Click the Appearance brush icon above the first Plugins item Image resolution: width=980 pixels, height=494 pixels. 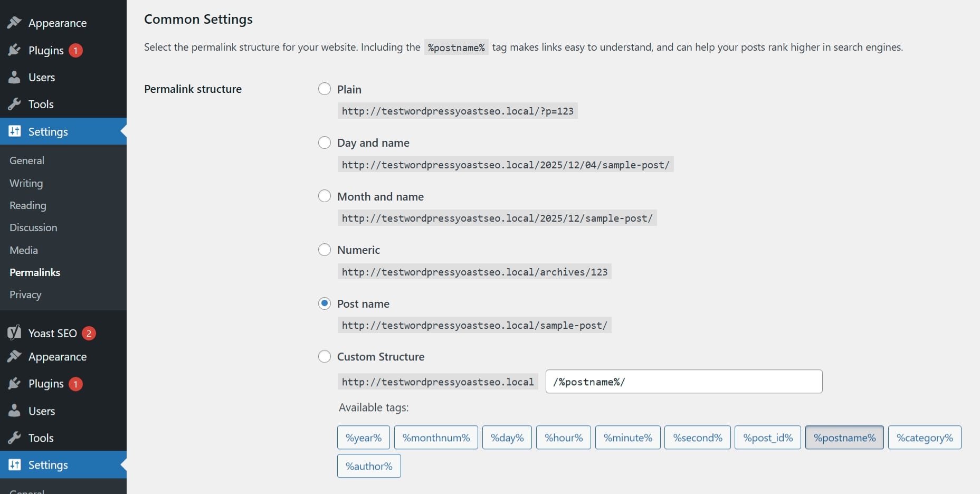(x=14, y=23)
